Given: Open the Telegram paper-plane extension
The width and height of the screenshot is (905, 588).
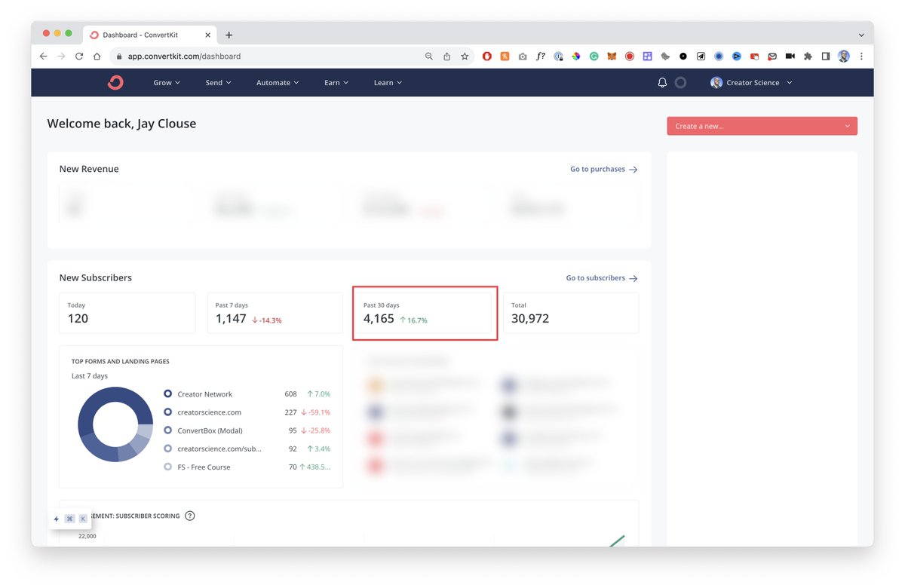Looking at the screenshot, I should [x=701, y=57].
